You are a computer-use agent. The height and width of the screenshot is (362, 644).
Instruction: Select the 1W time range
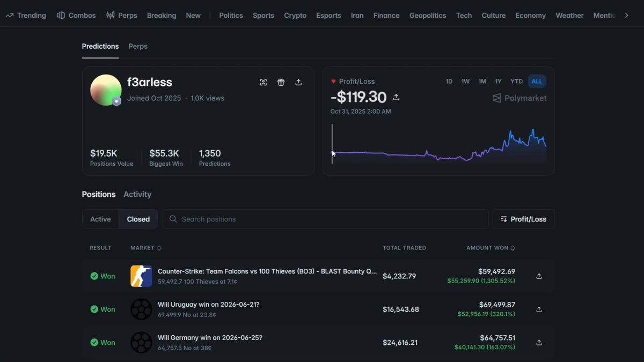pyautogui.click(x=465, y=82)
